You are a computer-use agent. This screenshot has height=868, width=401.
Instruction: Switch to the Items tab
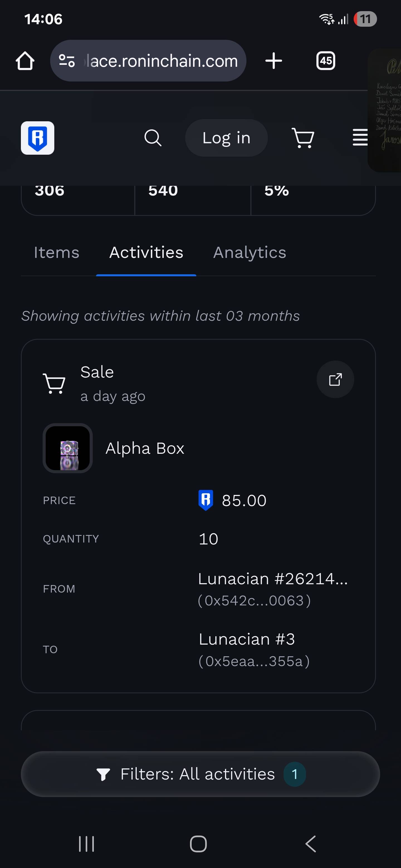[x=57, y=253]
